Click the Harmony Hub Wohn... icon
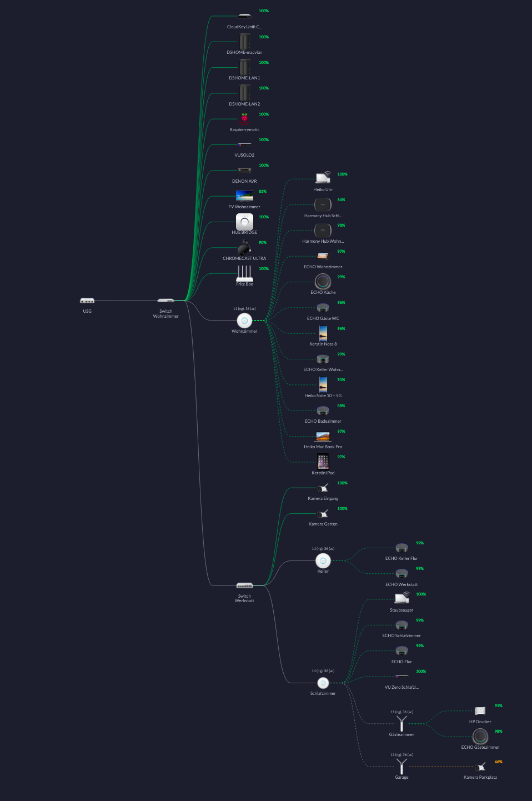The width and height of the screenshot is (532, 801). (323, 230)
